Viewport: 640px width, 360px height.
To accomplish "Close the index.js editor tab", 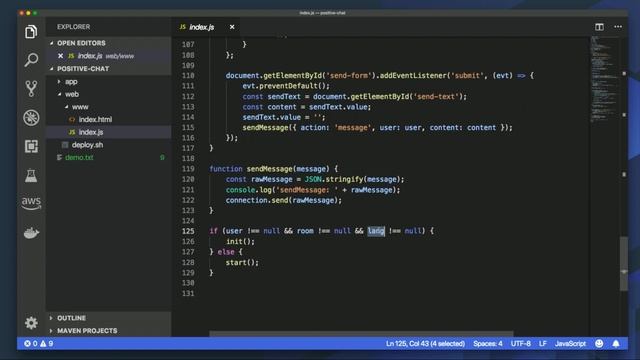I will tap(232, 27).
